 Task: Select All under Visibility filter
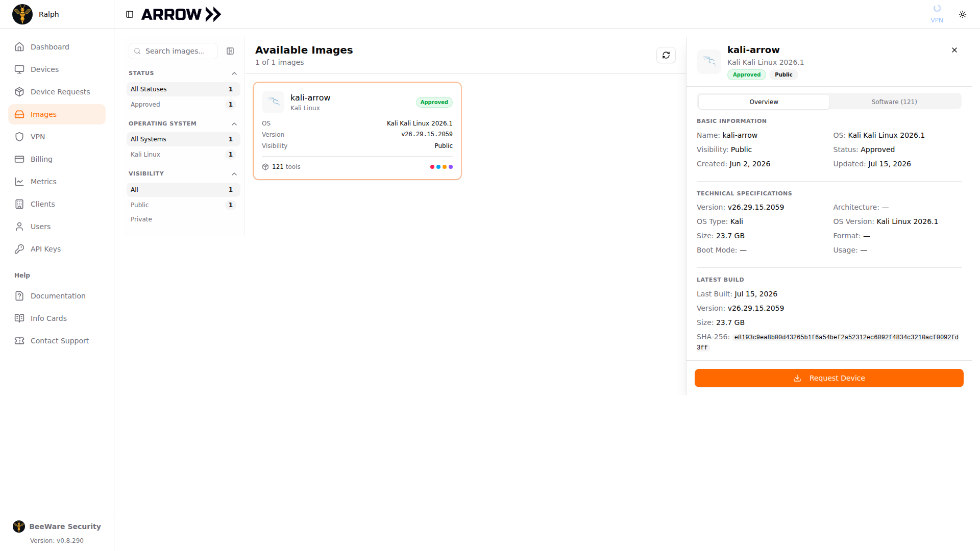(x=183, y=190)
